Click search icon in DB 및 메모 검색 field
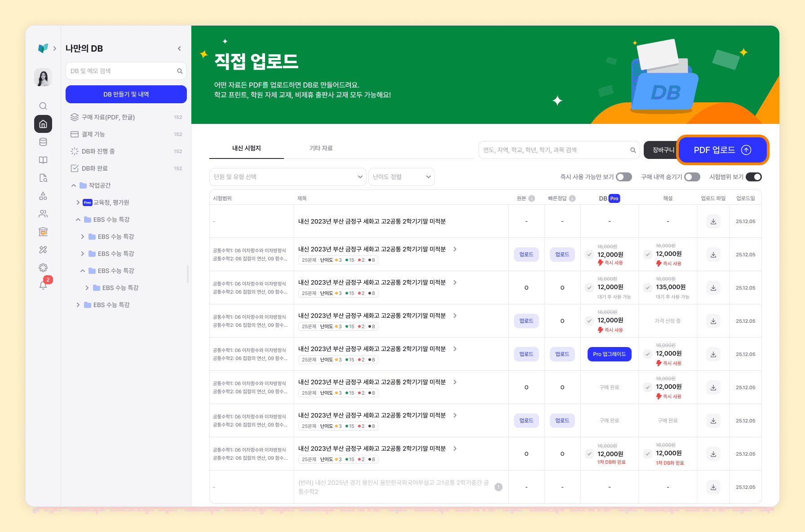Image resolution: width=805 pixels, height=532 pixels. click(180, 71)
